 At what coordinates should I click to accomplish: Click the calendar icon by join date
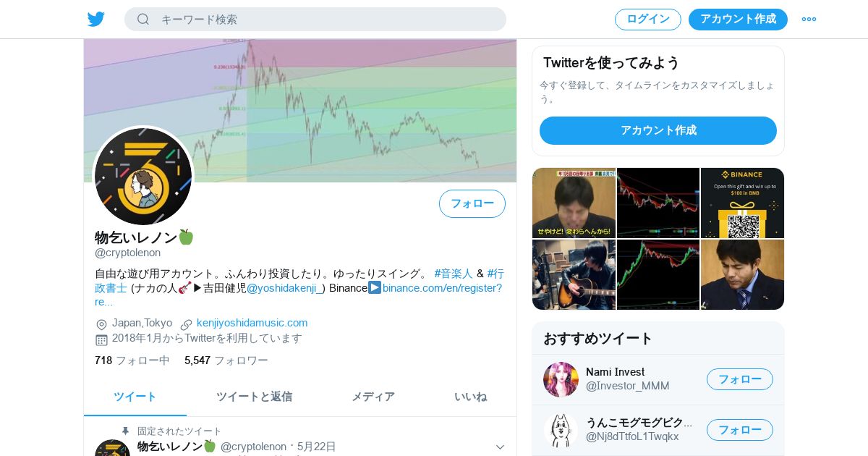click(x=101, y=339)
